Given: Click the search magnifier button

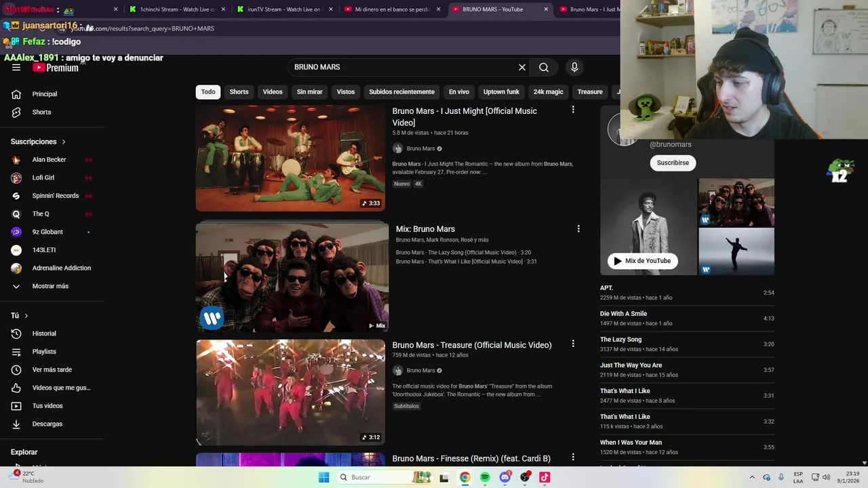Looking at the screenshot, I should click(544, 67).
